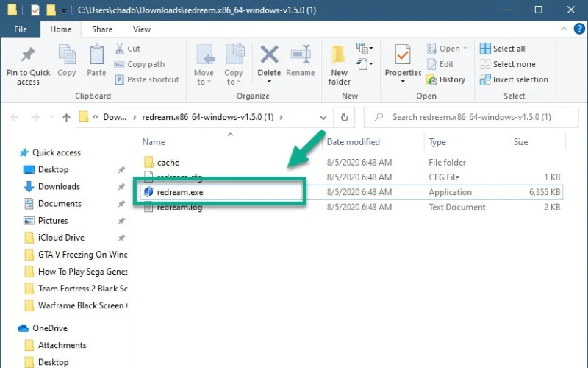Open the File menu tab
Viewport: 588px width, 368px height.
21,29
